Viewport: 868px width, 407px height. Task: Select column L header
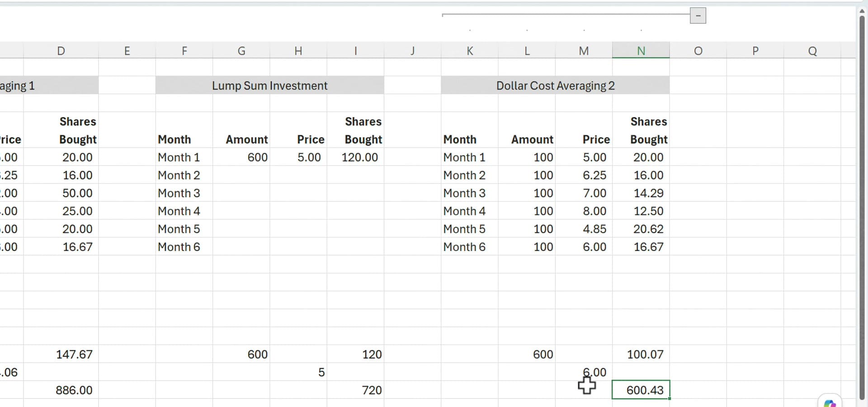point(527,51)
